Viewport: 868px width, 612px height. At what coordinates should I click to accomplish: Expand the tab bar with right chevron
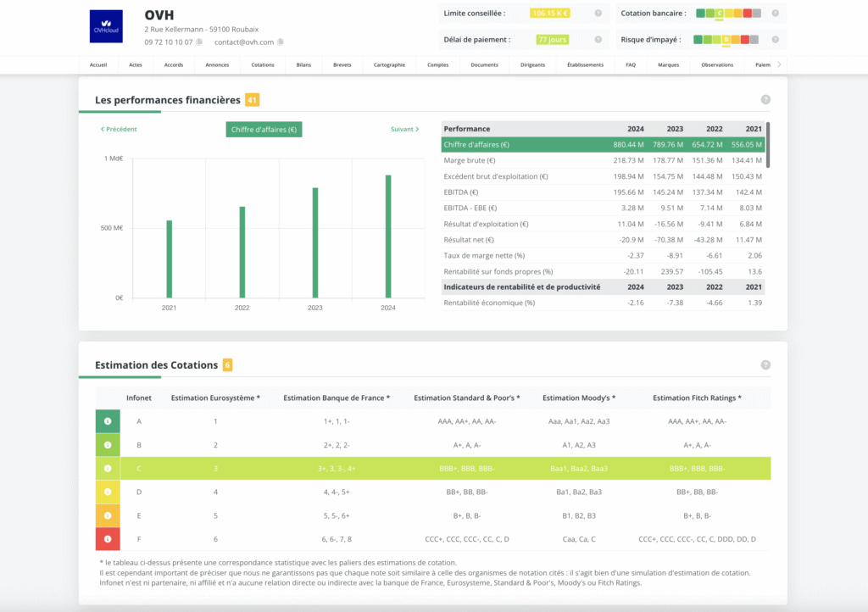point(779,64)
